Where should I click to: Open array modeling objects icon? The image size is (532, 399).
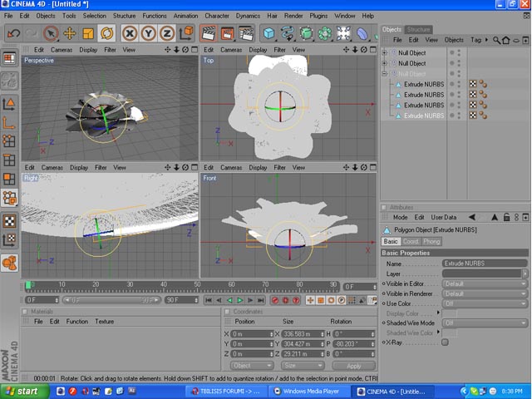(x=325, y=33)
